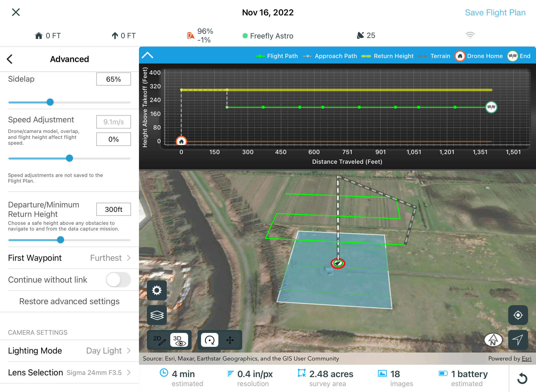Switch to 3D view mode

click(179, 340)
